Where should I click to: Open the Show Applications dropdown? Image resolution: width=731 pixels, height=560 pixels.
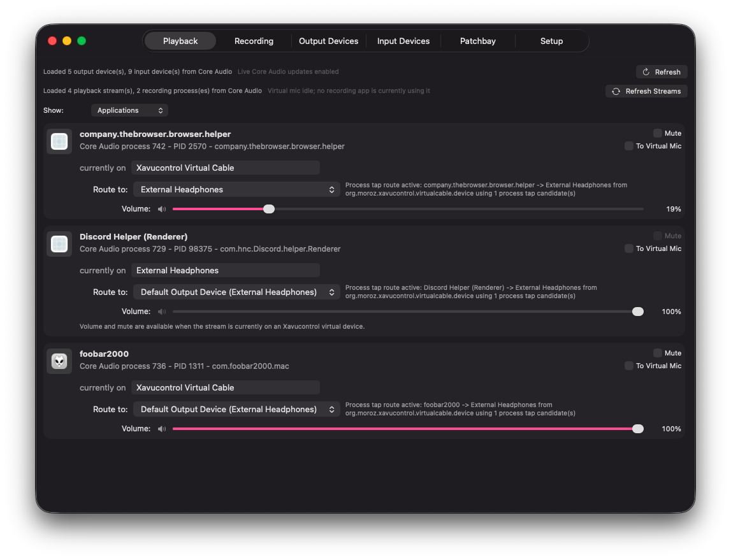(129, 110)
